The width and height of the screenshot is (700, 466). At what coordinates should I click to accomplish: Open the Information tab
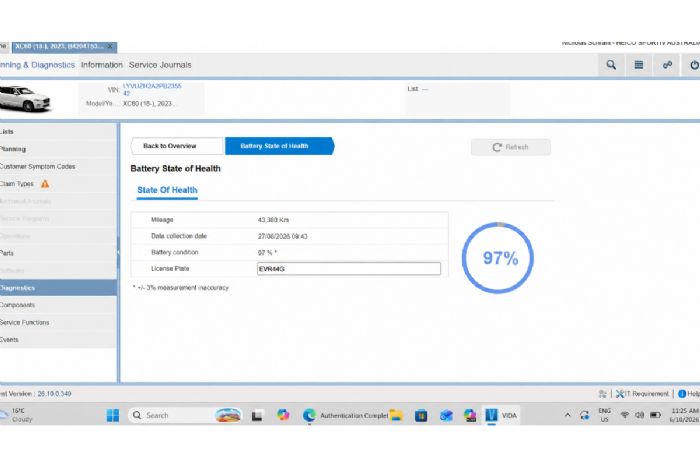pos(102,65)
